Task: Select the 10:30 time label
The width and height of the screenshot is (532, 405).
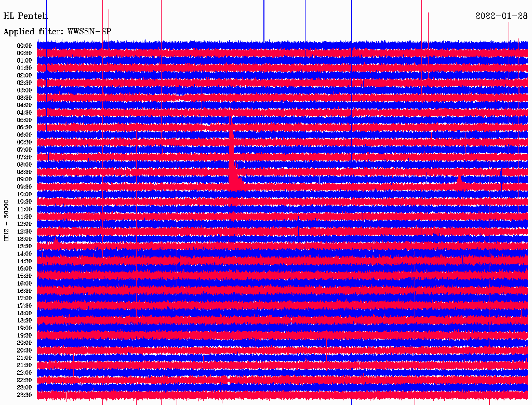Action: tap(24, 202)
